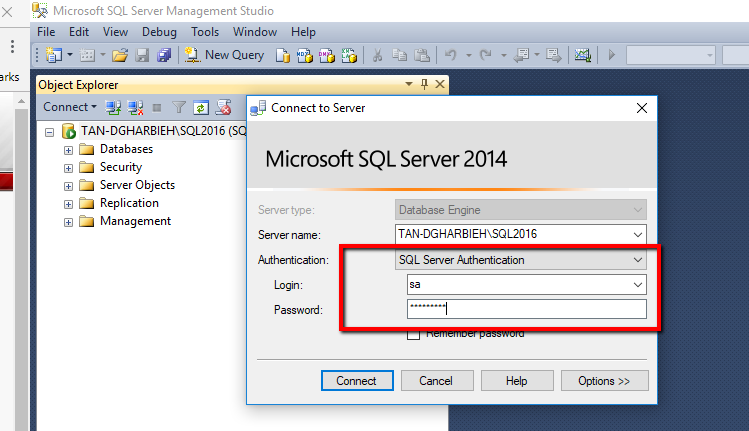Click the Activity Monitor chart icon
This screenshot has height=431, width=749.
click(x=583, y=55)
